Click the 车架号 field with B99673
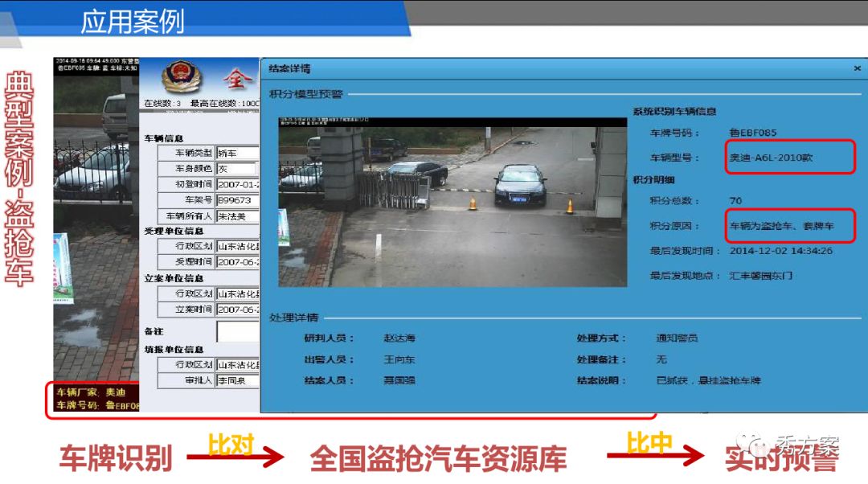This screenshot has height=484, width=868. point(237,200)
